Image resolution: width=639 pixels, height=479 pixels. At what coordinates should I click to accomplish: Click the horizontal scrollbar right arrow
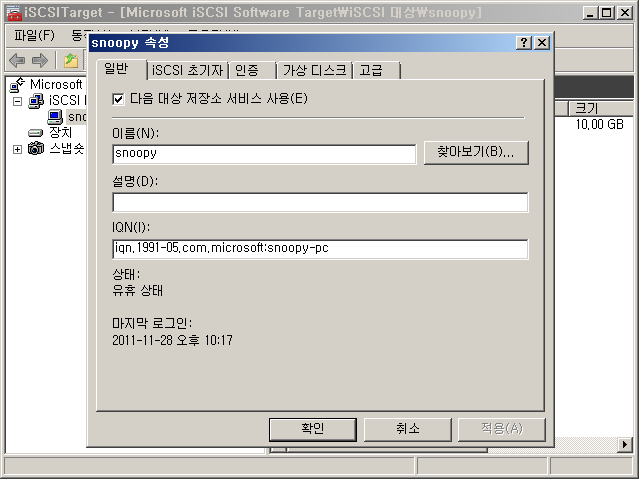coord(625,444)
